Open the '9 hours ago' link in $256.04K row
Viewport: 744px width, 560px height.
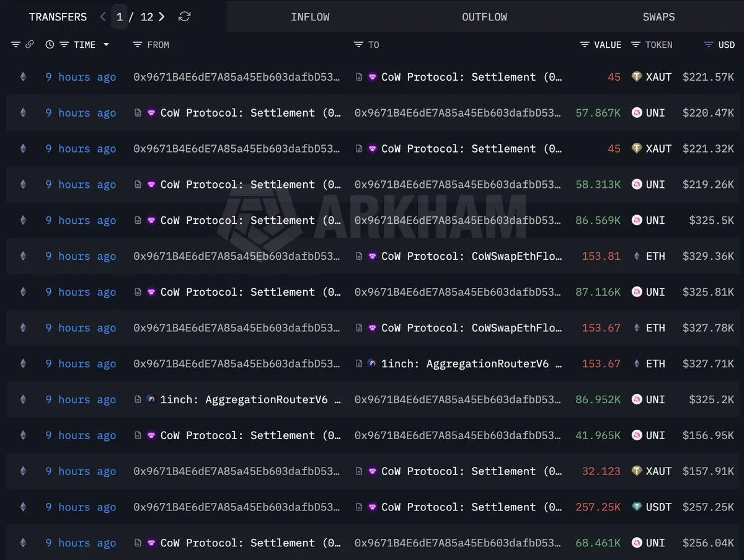[81, 543]
